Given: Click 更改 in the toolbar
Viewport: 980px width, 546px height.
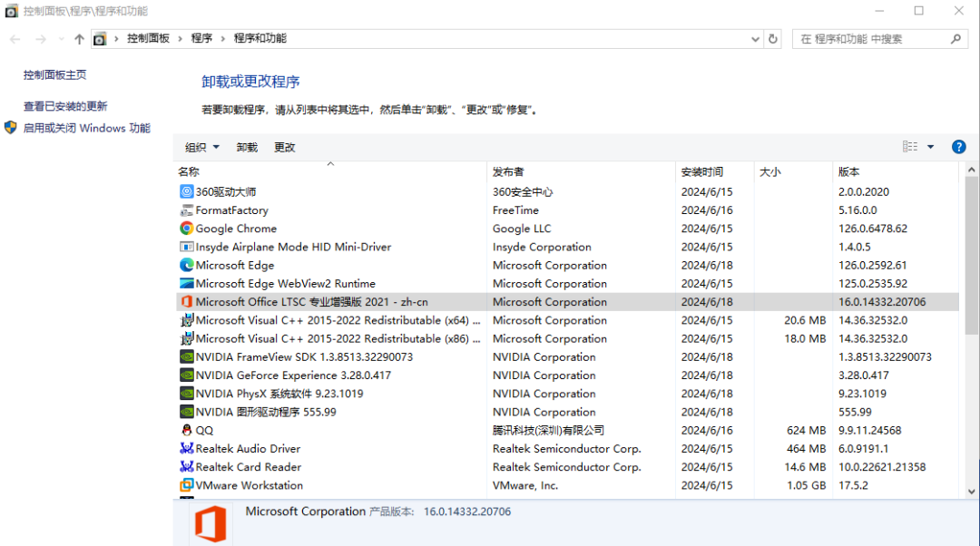Looking at the screenshot, I should click(x=284, y=148).
